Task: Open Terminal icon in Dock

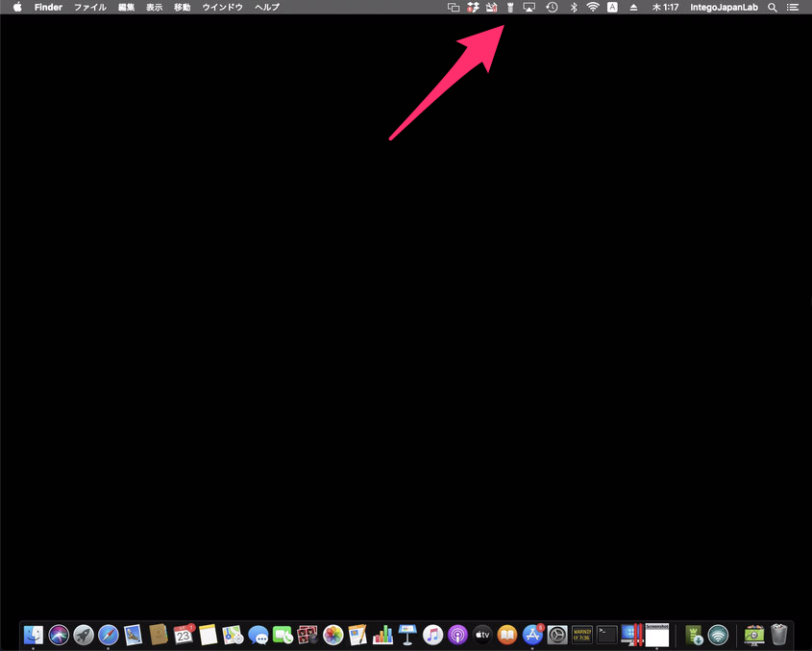Action: (607, 635)
